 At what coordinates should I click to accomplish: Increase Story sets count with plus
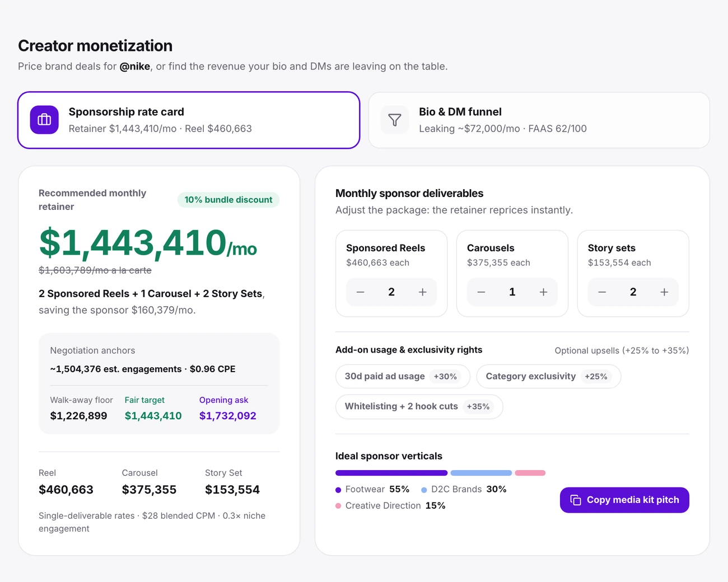click(x=664, y=292)
